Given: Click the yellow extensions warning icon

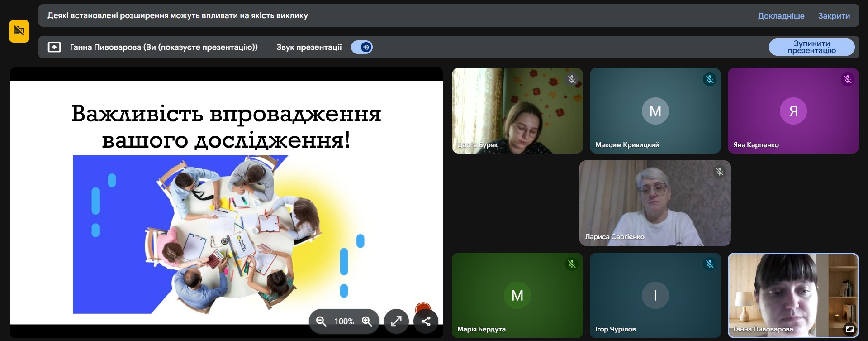Looking at the screenshot, I should pos(19,31).
